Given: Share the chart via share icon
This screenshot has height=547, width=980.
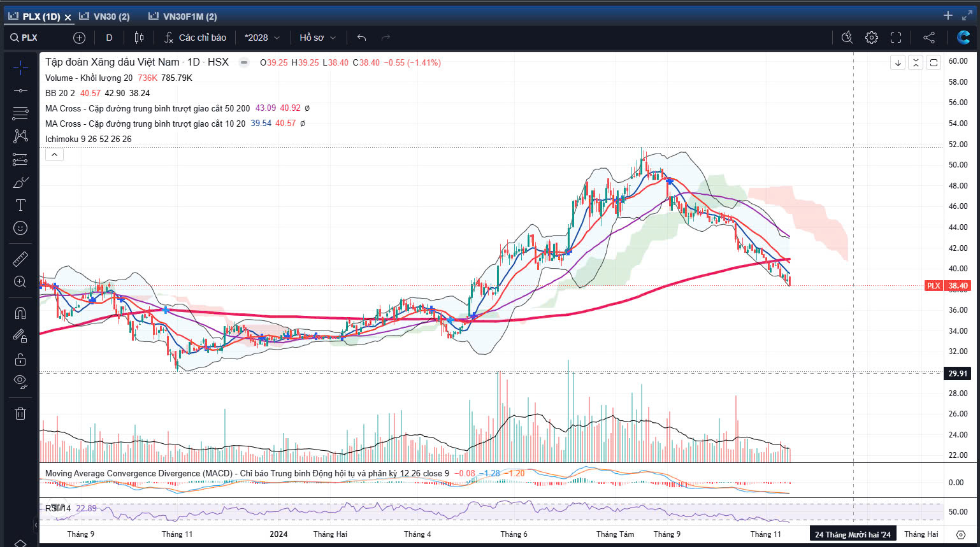Looking at the screenshot, I should (929, 38).
